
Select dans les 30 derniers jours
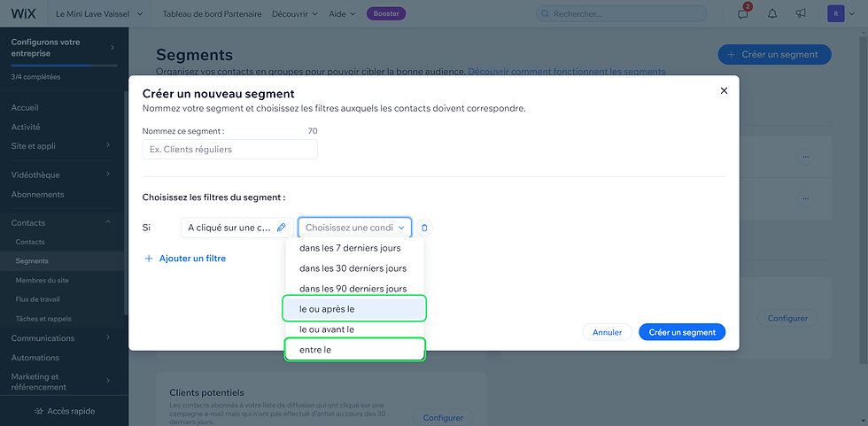355,268
